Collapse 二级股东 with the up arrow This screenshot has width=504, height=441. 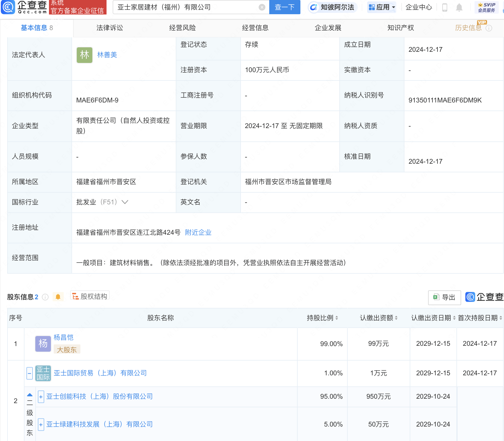click(x=30, y=395)
